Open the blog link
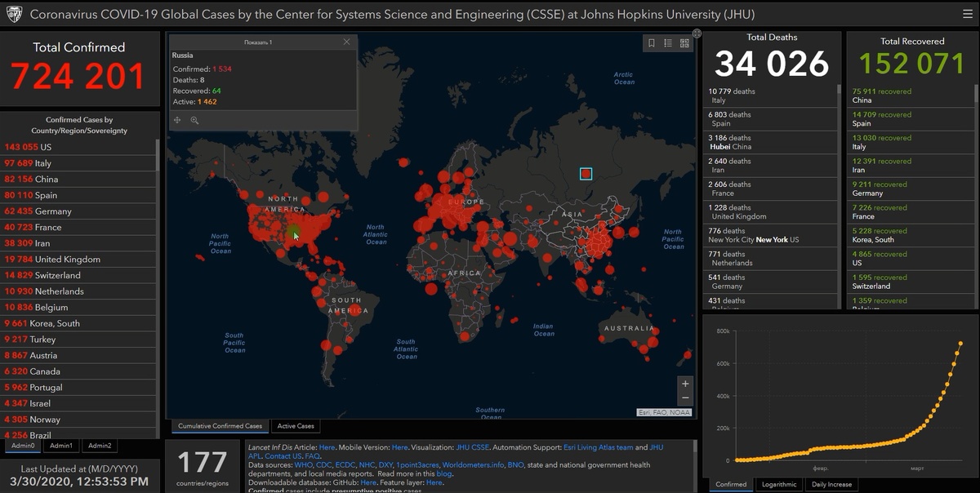980x493 pixels. (443, 474)
